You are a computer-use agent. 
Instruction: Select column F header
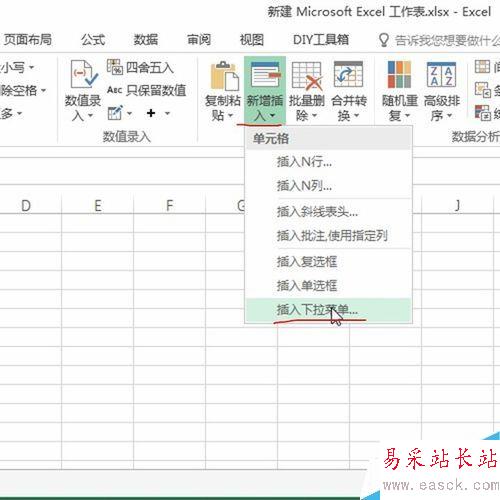170,206
